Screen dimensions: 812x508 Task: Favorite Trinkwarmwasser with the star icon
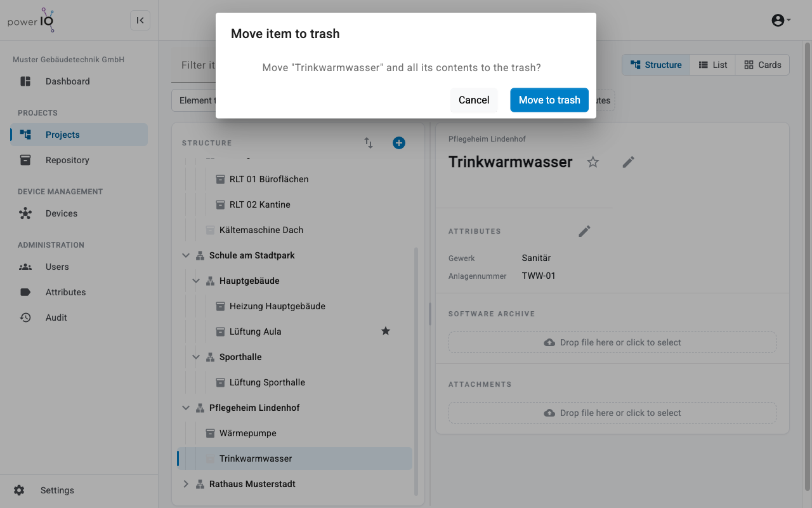pyautogui.click(x=593, y=162)
